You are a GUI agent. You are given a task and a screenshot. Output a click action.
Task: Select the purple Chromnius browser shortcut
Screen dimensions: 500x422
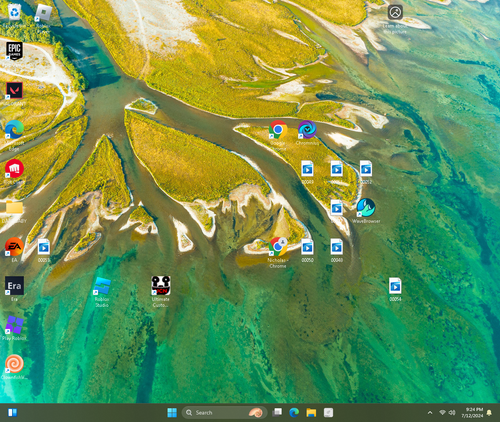(x=307, y=129)
